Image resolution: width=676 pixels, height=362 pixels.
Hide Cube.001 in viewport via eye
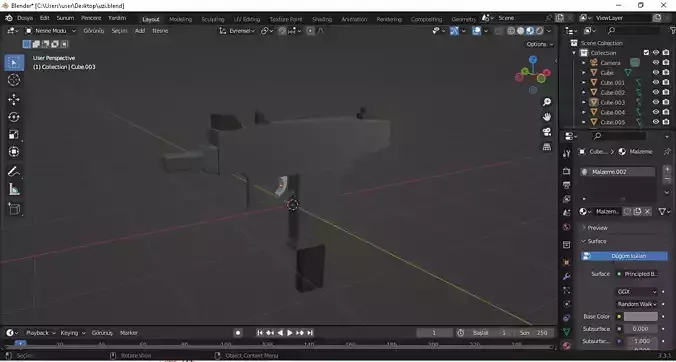(656, 82)
